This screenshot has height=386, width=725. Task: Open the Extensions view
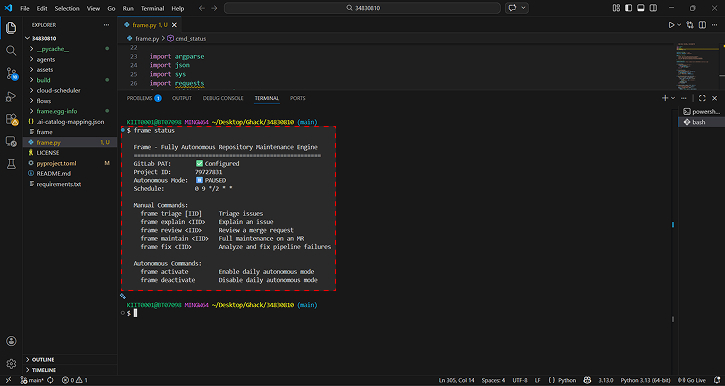click(x=11, y=119)
